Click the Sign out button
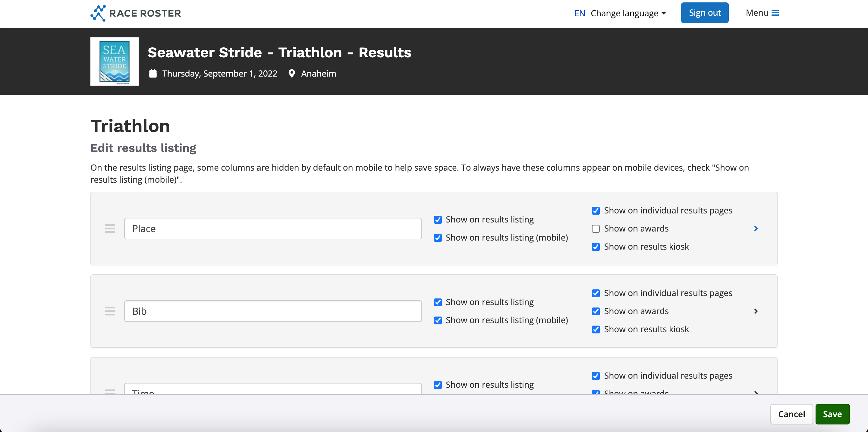This screenshot has height=432, width=868. (x=705, y=13)
